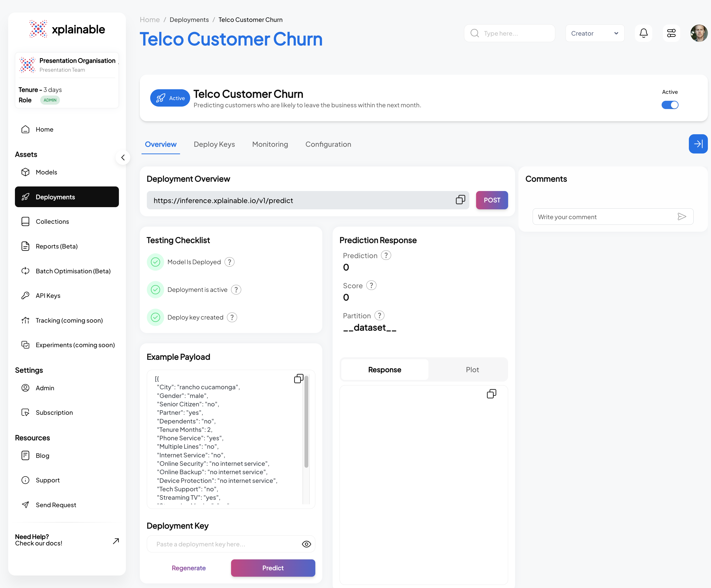Viewport: 711px width, 588px height.
Task: Open Tracking (coming soon) item
Action: coord(67,320)
